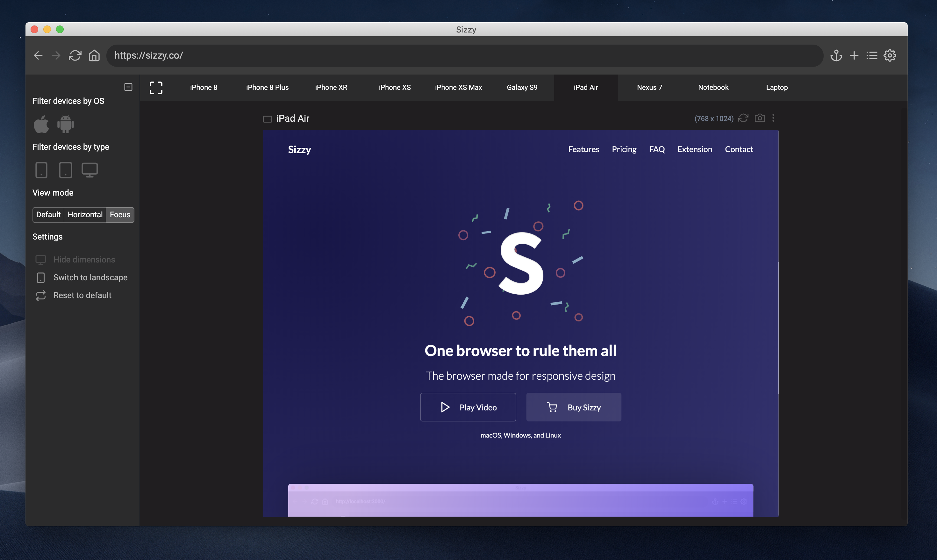
Task: Select the Focus view mode
Action: [x=120, y=215]
